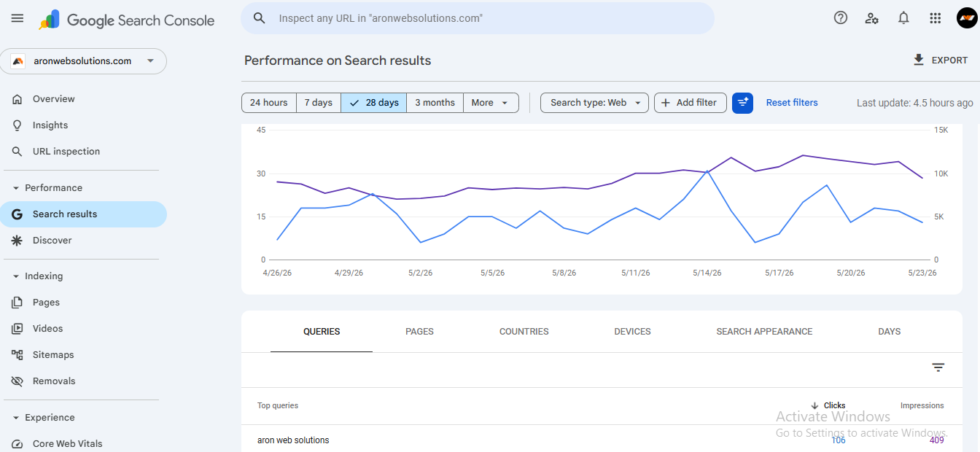This screenshot has height=452, width=980.
Task: Click the Export download icon
Action: pos(919,60)
